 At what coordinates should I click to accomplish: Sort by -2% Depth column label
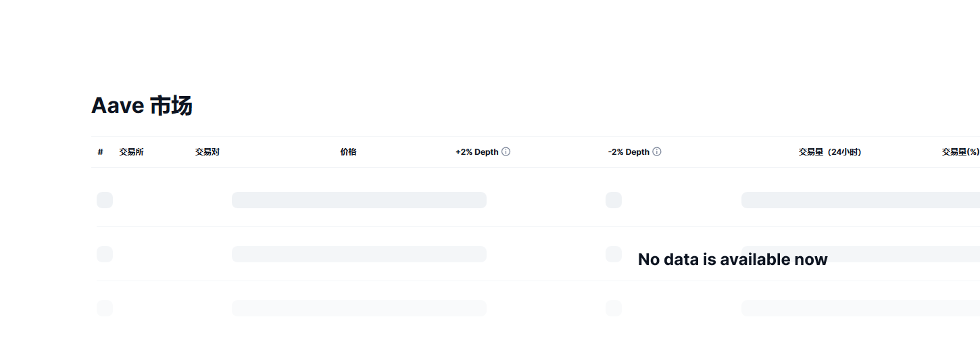click(x=629, y=152)
